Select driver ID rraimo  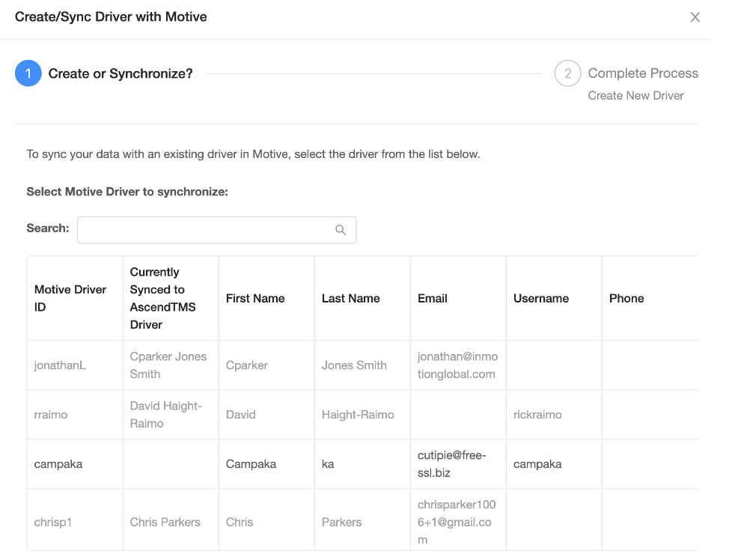coord(51,415)
